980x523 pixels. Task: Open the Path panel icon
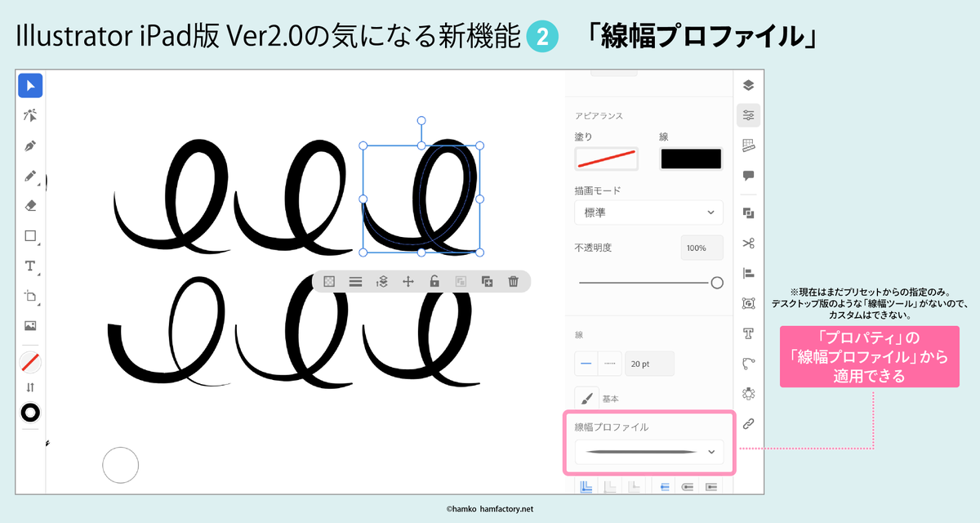click(749, 364)
